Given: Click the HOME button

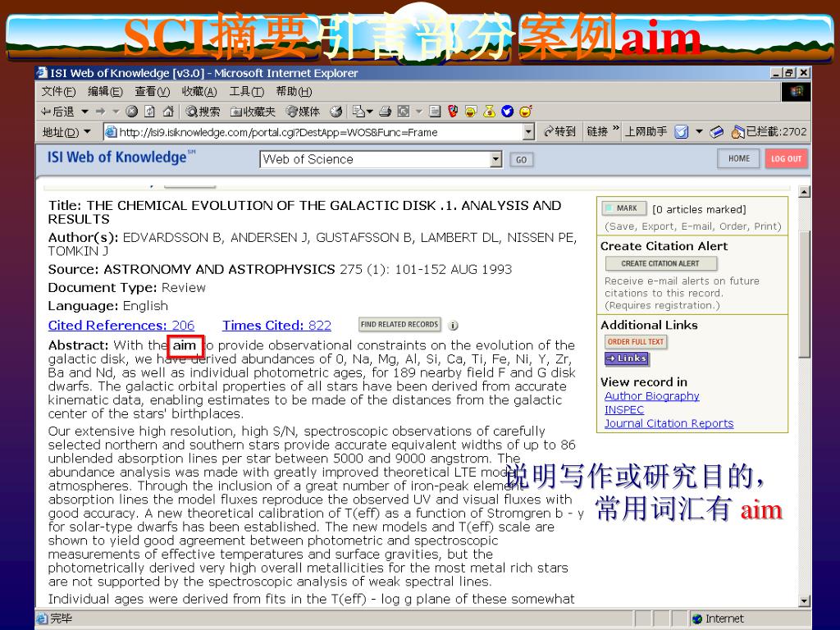Looking at the screenshot, I should 739,158.
